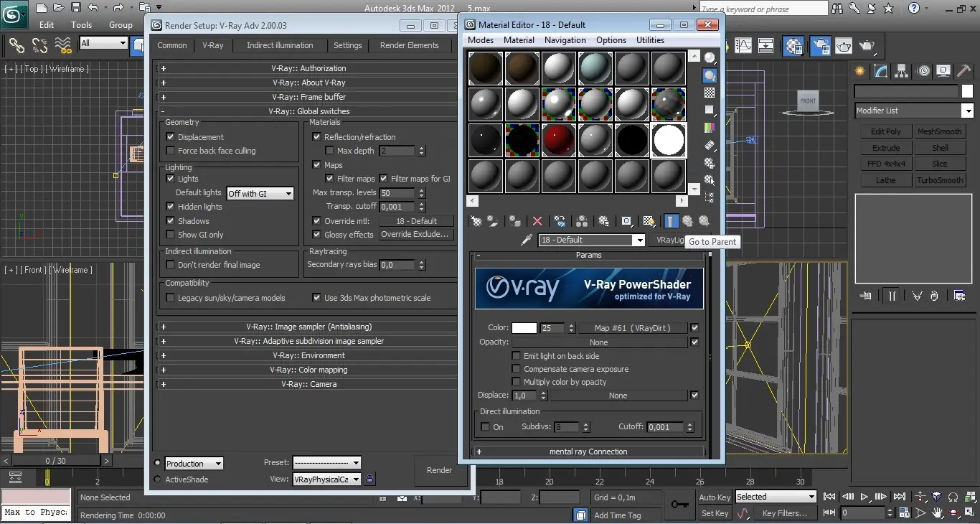Switch to the Settings tab
The height and width of the screenshot is (524, 980).
[348, 45]
